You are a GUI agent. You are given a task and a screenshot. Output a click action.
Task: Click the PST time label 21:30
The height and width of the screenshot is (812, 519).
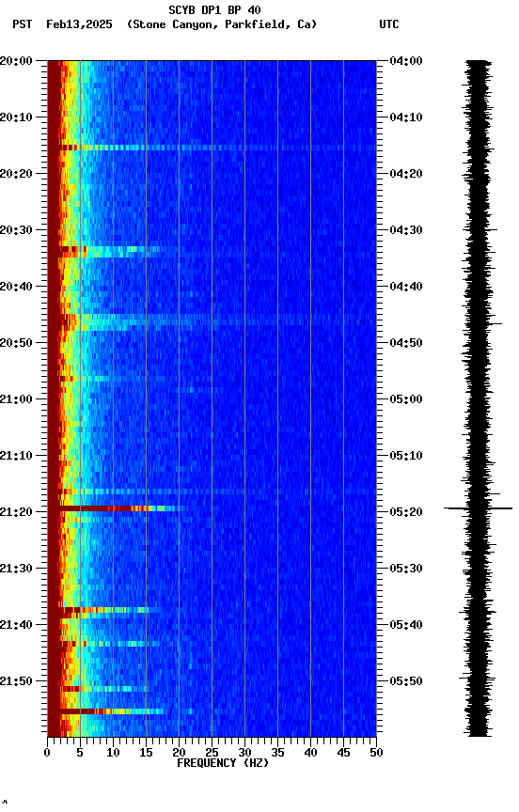(16, 570)
